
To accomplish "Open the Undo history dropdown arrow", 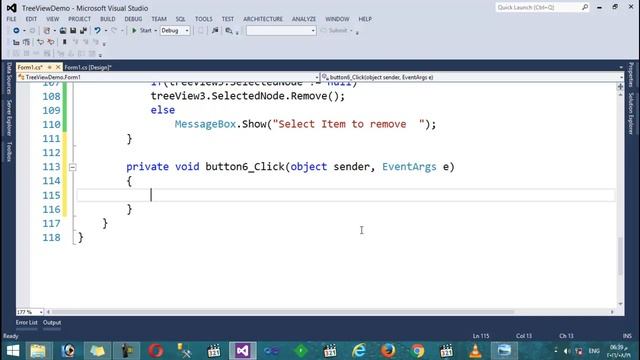I will [106, 31].
